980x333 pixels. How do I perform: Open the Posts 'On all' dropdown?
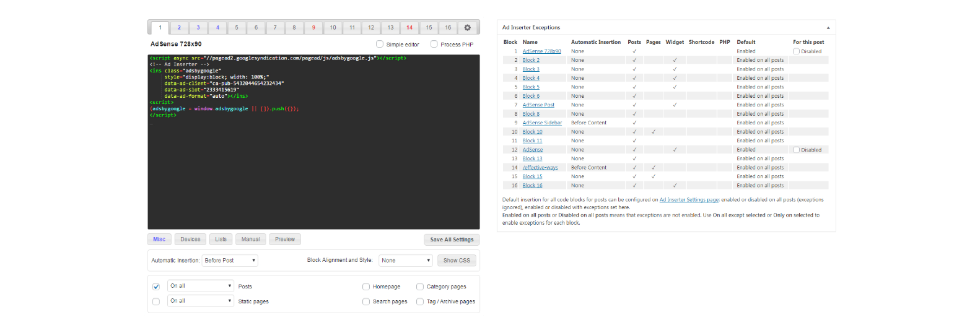[201, 286]
